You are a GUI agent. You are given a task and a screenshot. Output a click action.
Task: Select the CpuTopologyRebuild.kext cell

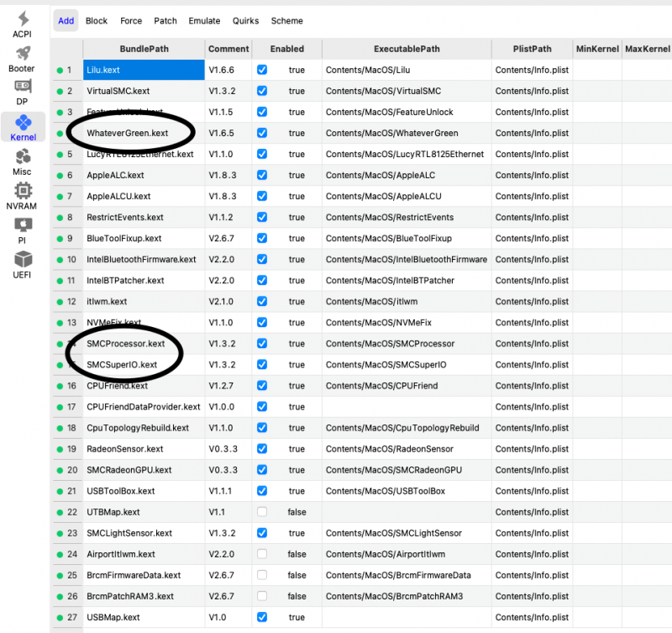pos(144,428)
